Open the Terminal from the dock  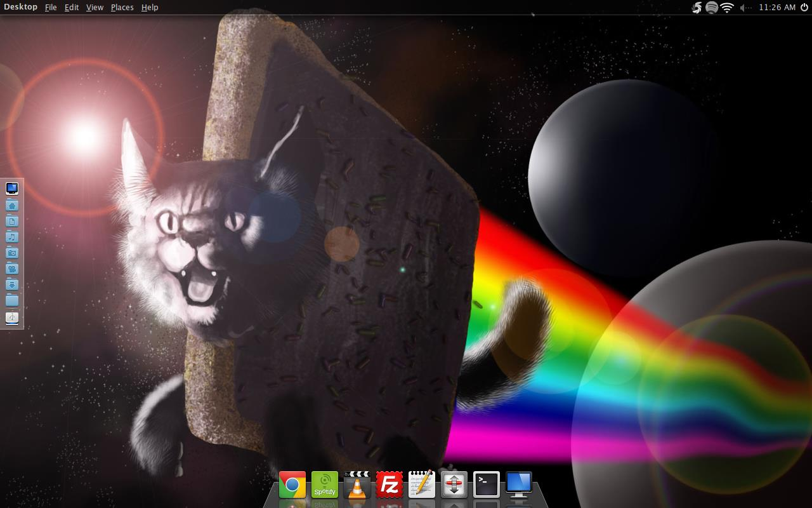coord(487,485)
